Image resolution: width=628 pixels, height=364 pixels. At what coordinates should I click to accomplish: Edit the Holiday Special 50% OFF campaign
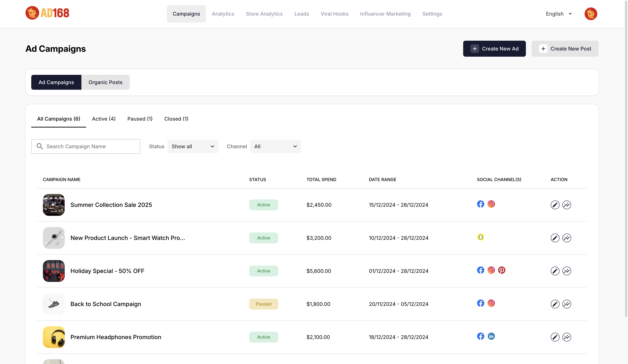coord(555,271)
